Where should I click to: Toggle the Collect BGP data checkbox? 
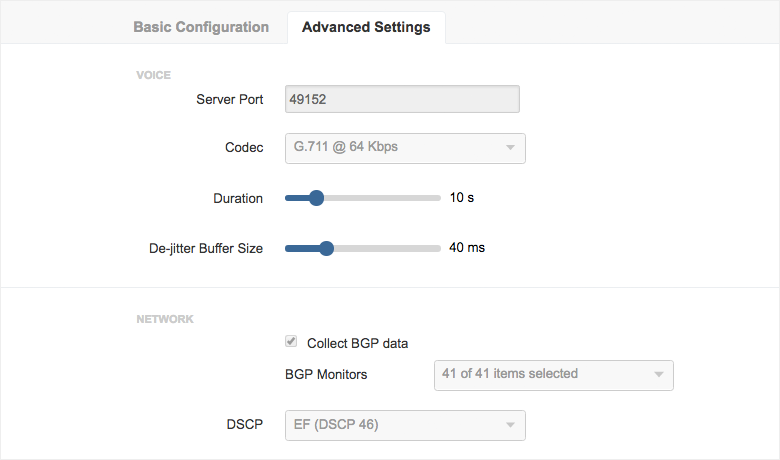click(x=292, y=342)
